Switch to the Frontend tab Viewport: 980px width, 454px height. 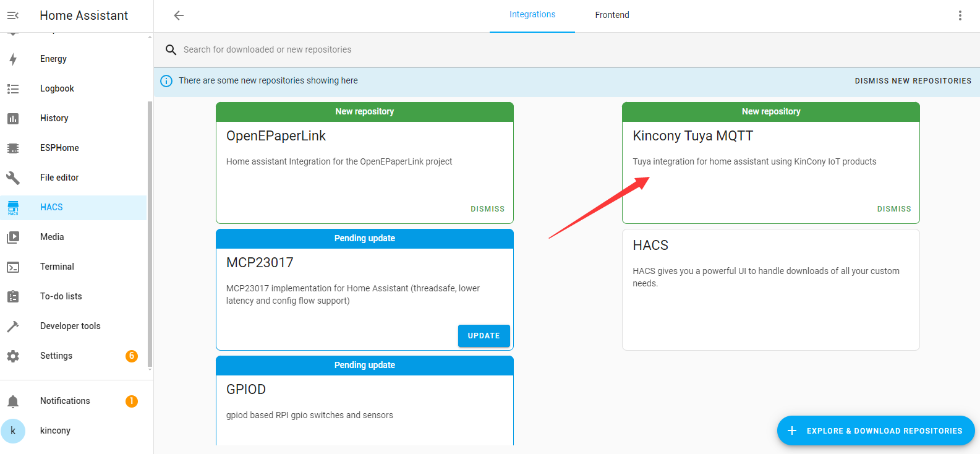click(x=612, y=15)
